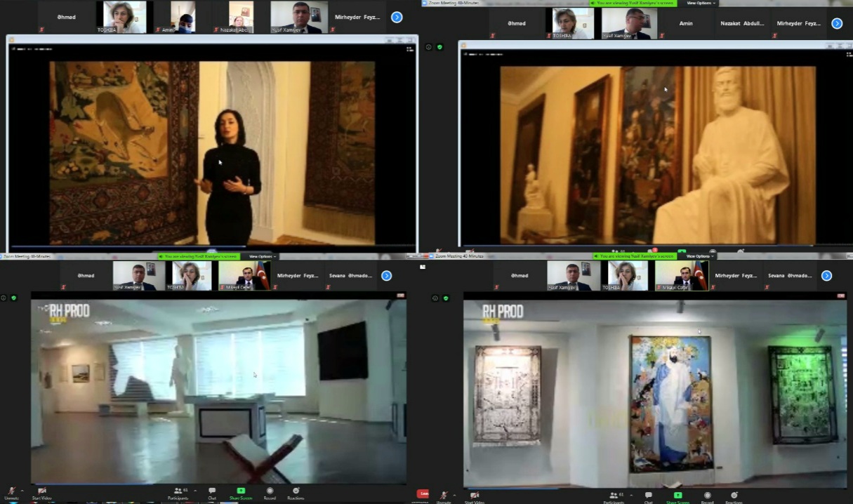Open audio options caret in gallery hall window
The width and height of the screenshot is (853, 504).
pos(22,491)
